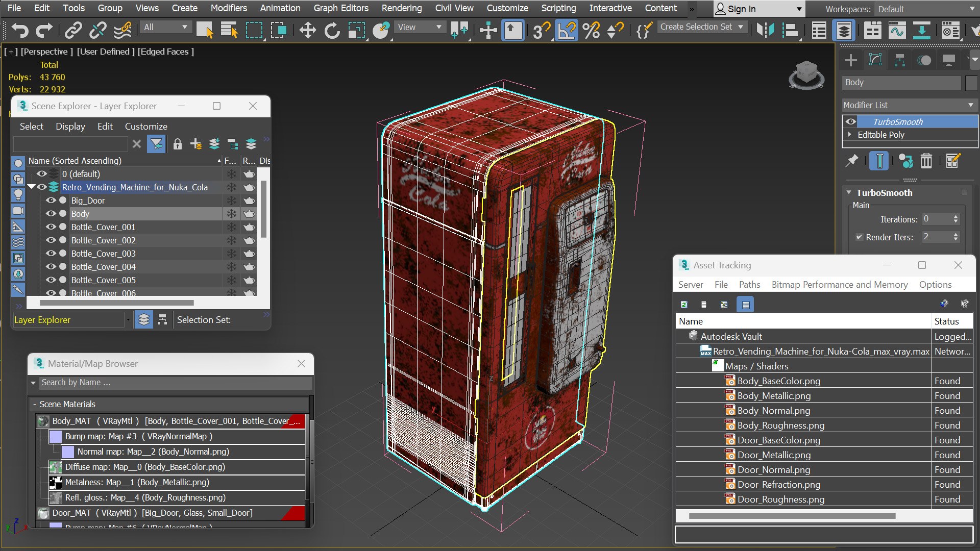Toggle TurboSmooth modifier eye icon
This screenshot has height=551, width=980.
coord(851,121)
